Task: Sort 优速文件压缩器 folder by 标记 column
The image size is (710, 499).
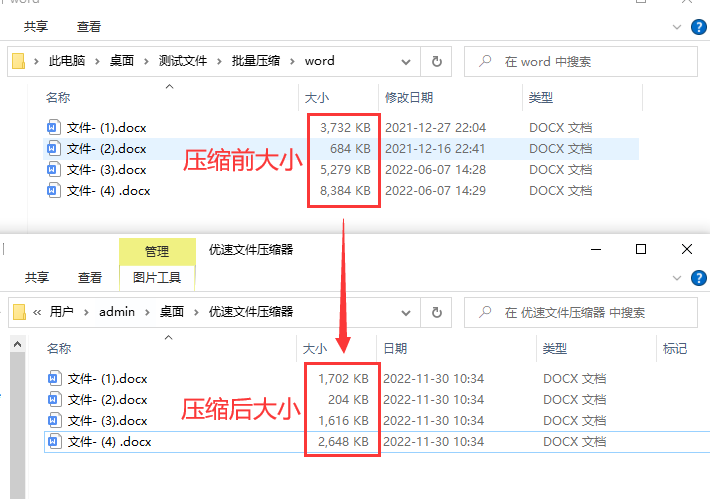Action: point(675,348)
